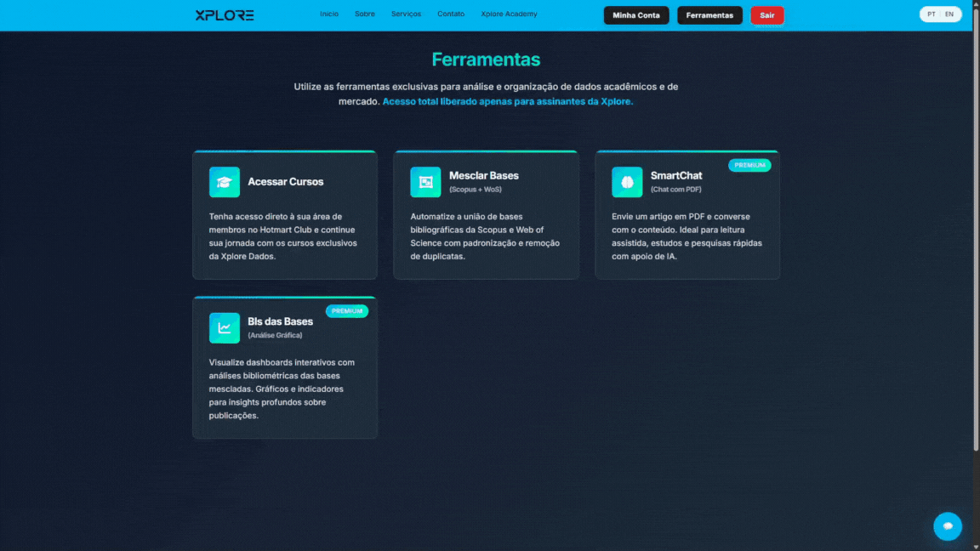The height and width of the screenshot is (551, 980).
Task: Navigate to Xplore Academy
Action: [x=509, y=14]
